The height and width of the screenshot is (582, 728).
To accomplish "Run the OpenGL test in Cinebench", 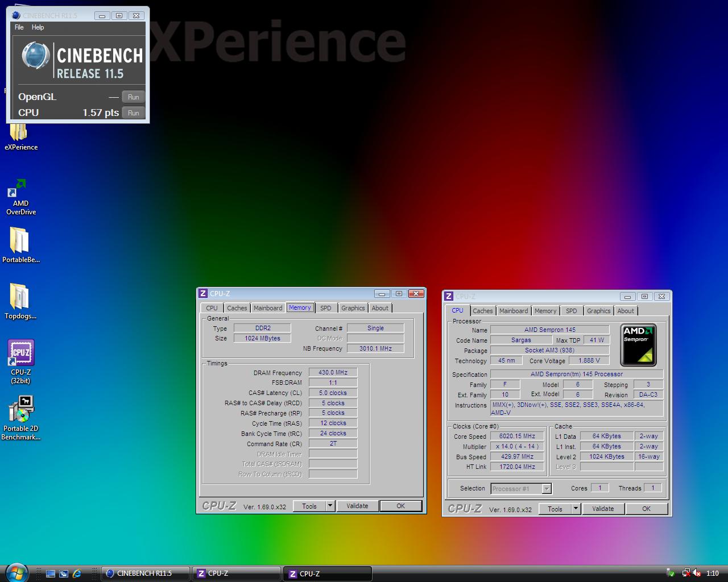I will [x=134, y=97].
